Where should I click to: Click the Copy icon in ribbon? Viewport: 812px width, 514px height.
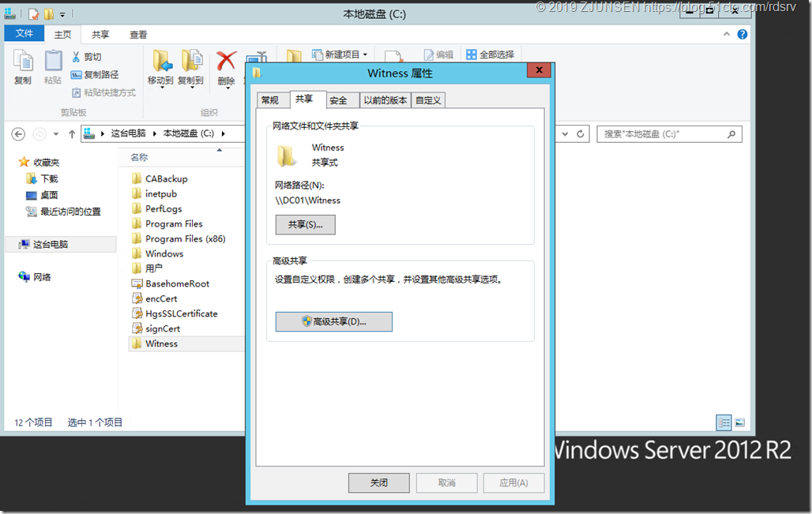point(23,61)
